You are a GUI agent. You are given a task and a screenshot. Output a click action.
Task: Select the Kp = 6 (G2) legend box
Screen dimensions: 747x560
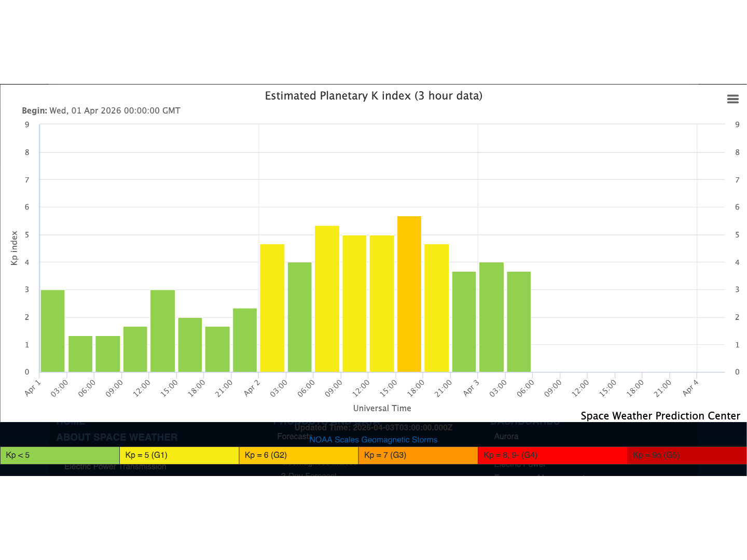coord(298,455)
